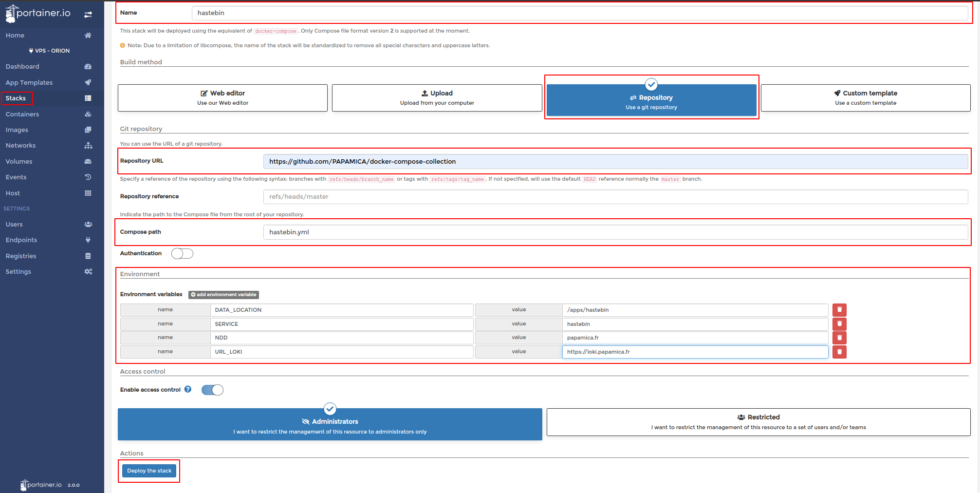Click the URL_LOKI name field

coord(342,352)
